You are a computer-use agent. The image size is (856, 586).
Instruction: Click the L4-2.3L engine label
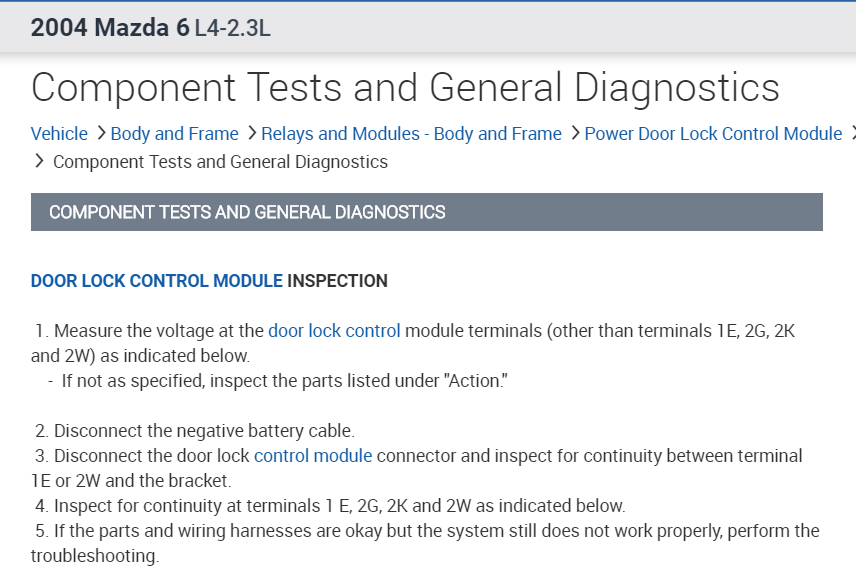click(x=232, y=27)
